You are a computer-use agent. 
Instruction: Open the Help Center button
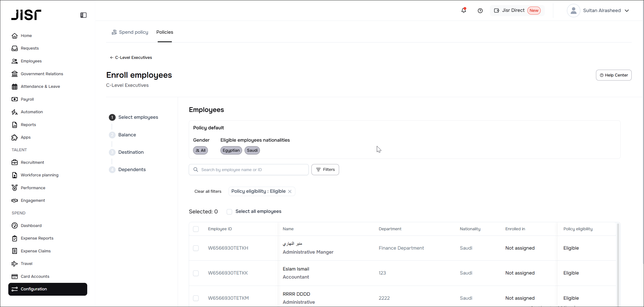[x=614, y=75]
